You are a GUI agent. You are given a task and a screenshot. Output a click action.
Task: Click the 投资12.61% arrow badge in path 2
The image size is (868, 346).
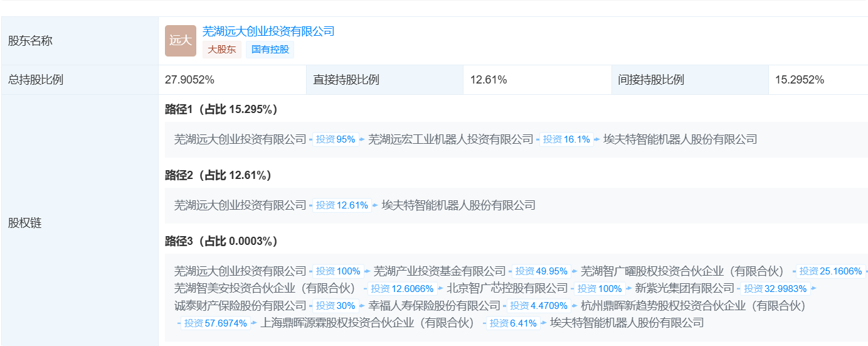(342, 205)
